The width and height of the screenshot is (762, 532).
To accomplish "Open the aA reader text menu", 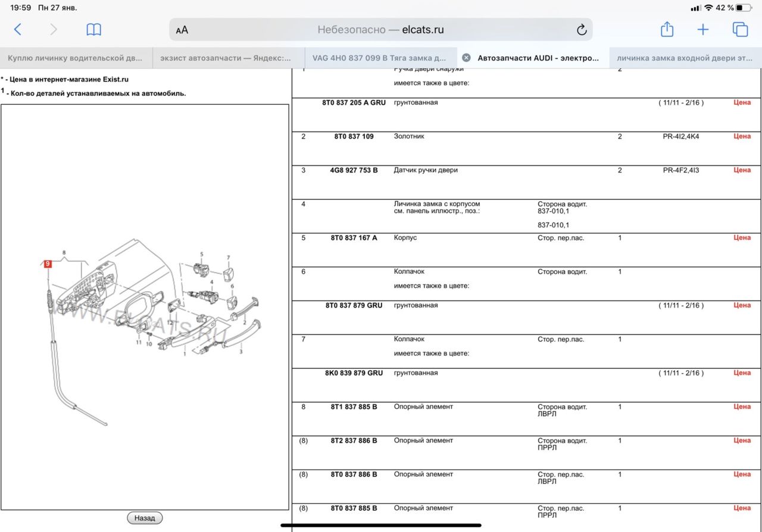I will tap(182, 30).
